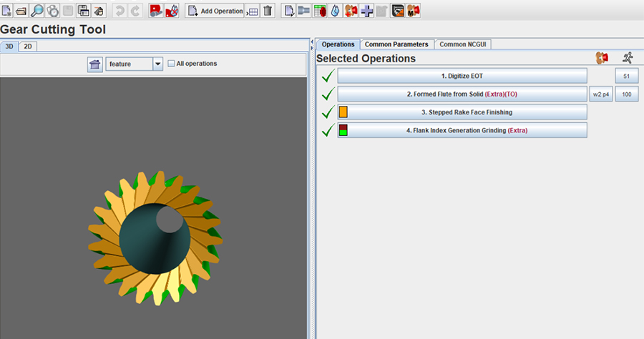
Task: Click the floppy disk save icon
Action: (83, 11)
